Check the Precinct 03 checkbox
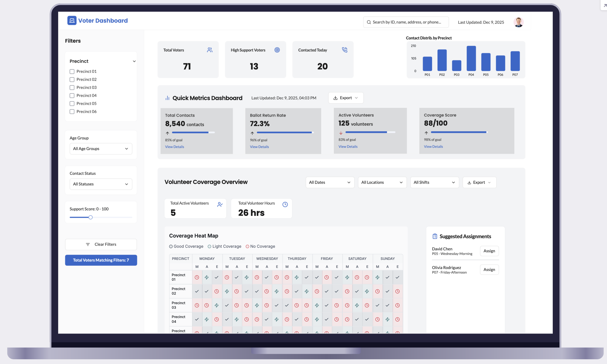This screenshot has width=607, height=364. point(72,88)
